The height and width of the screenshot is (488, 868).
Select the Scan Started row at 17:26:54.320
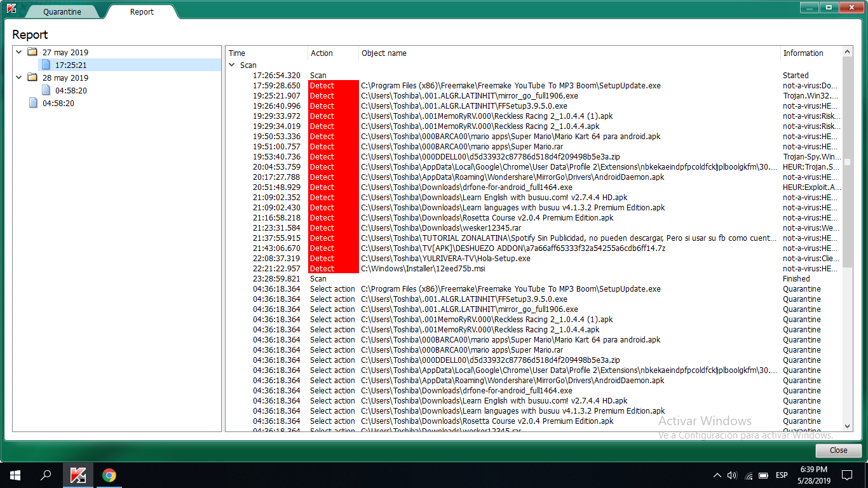point(535,75)
